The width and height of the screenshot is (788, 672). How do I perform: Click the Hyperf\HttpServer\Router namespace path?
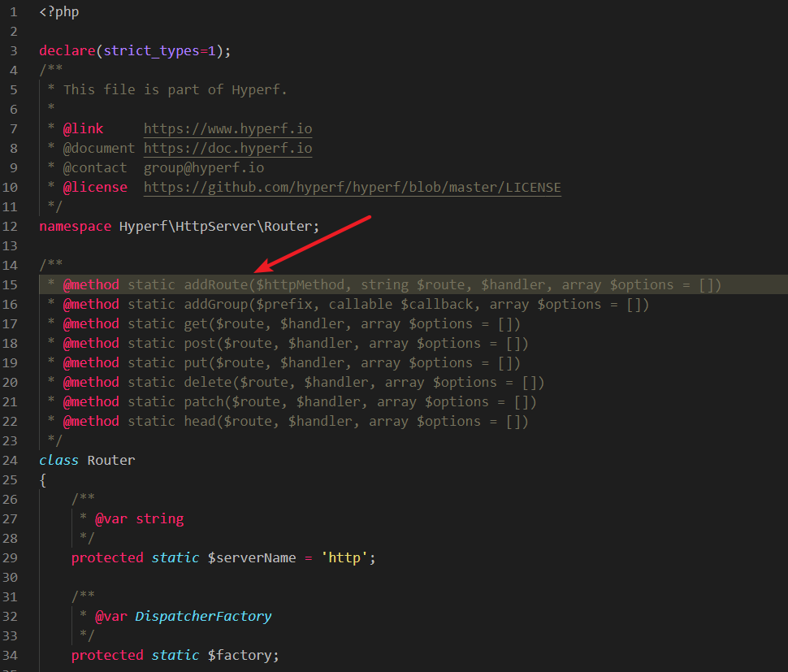[x=215, y=226]
